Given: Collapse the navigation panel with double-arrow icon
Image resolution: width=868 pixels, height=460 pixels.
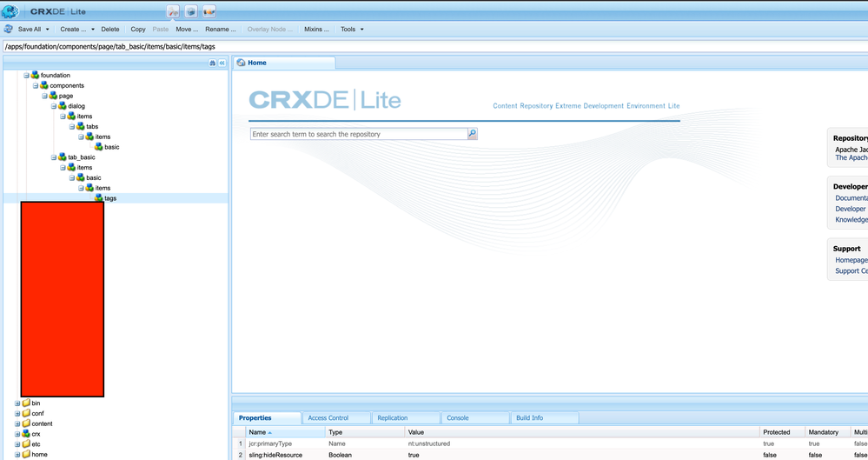Looking at the screenshot, I should pos(222,63).
